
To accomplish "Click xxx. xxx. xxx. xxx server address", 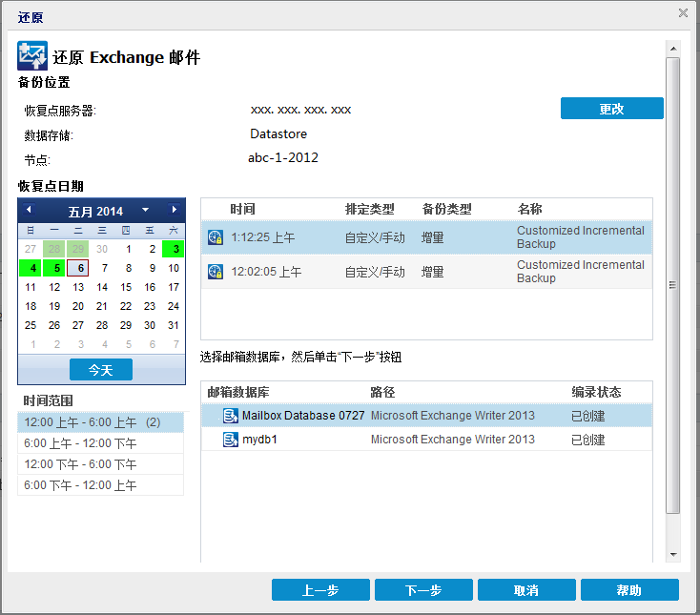I will 301,110.
